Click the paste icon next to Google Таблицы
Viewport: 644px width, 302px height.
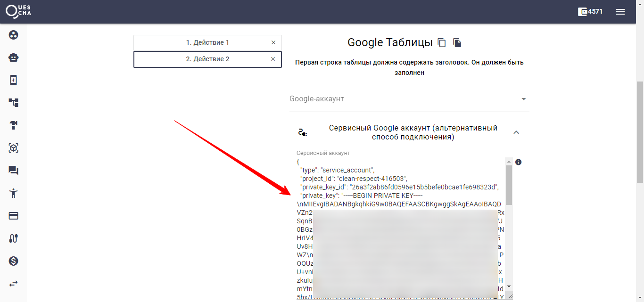tap(457, 43)
